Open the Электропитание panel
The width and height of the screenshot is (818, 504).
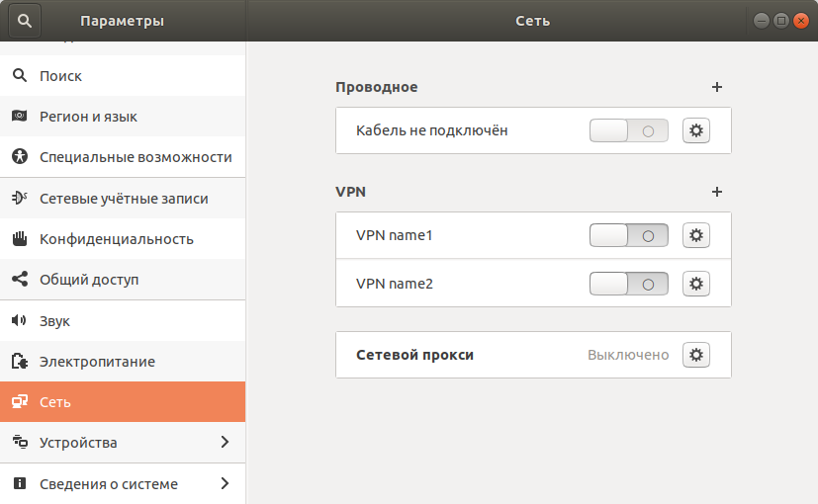[x=97, y=362]
